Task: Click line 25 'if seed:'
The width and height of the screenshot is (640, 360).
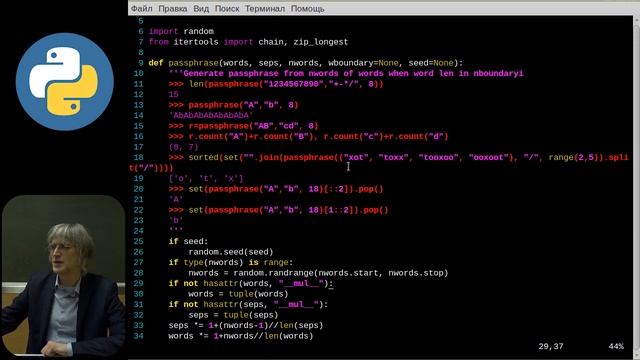Action: pos(188,242)
